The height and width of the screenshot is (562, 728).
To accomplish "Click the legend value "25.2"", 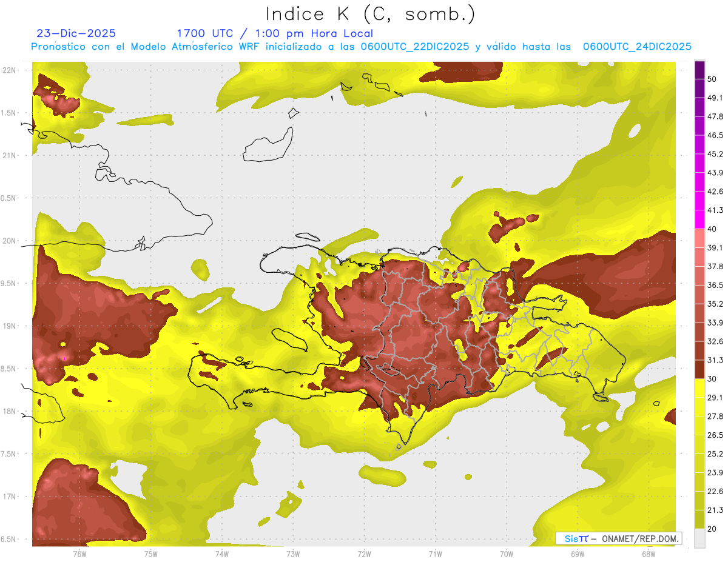I will coord(716,453).
